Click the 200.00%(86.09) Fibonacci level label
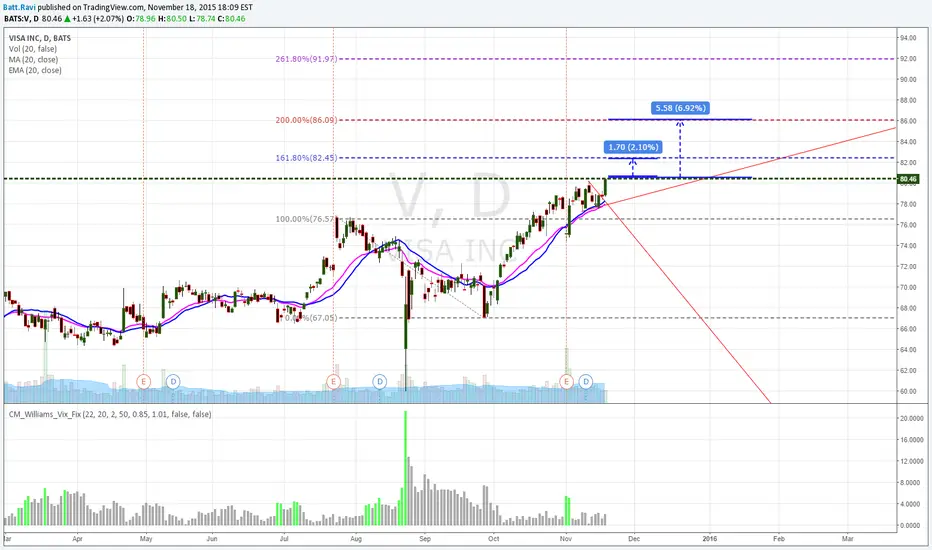 [306, 120]
